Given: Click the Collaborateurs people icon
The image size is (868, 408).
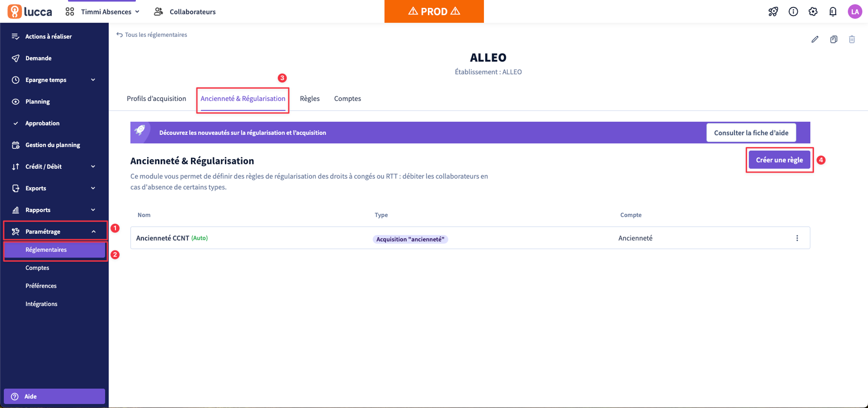Looking at the screenshot, I should click(x=158, y=12).
